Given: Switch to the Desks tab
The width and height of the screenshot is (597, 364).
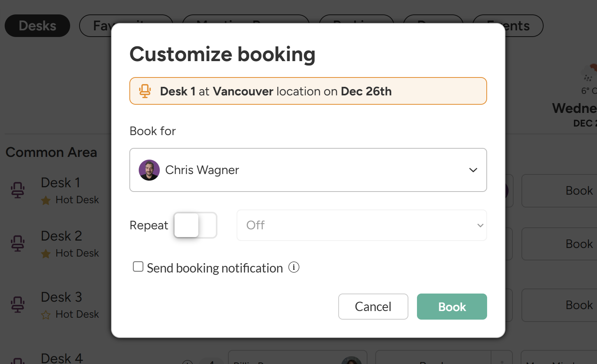Looking at the screenshot, I should (37, 26).
